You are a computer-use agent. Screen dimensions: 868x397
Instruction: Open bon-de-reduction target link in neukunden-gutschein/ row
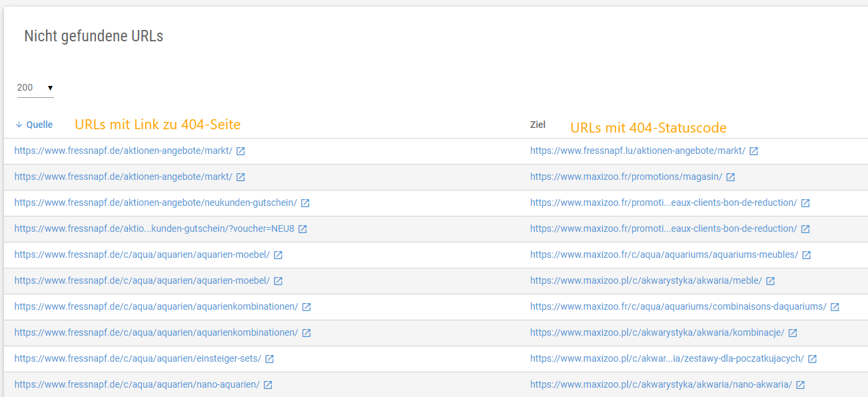(663, 202)
